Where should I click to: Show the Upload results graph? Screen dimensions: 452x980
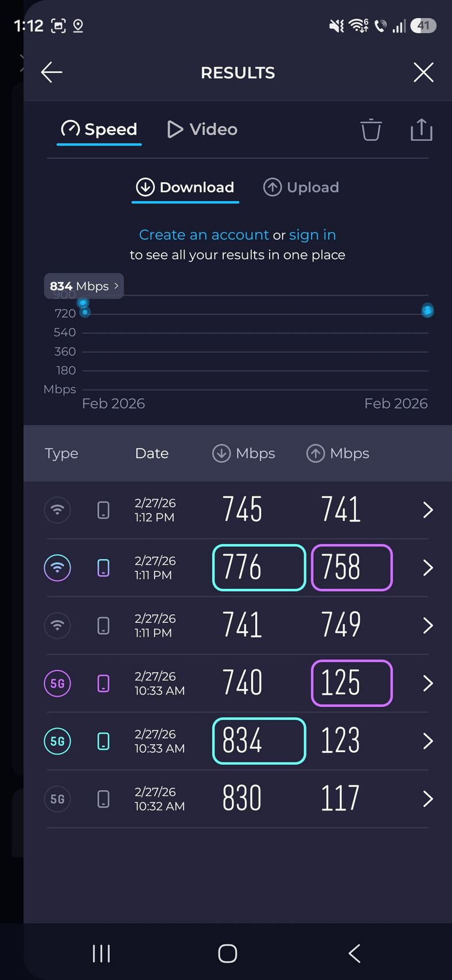click(x=301, y=187)
